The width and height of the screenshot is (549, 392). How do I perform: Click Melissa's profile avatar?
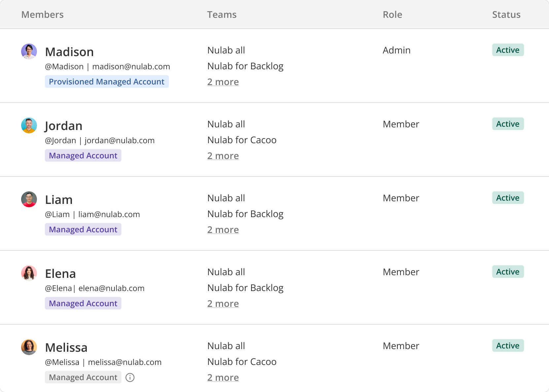(x=29, y=347)
